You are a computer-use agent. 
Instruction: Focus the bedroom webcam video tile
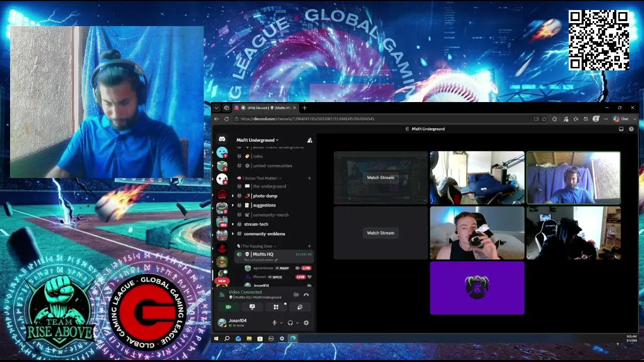tap(477, 177)
